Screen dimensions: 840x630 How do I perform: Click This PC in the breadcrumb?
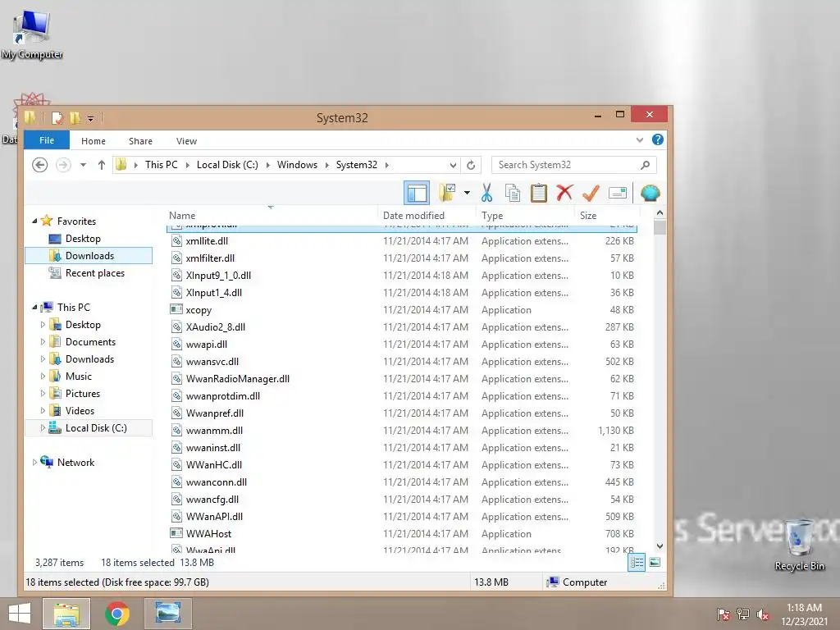[x=162, y=165]
